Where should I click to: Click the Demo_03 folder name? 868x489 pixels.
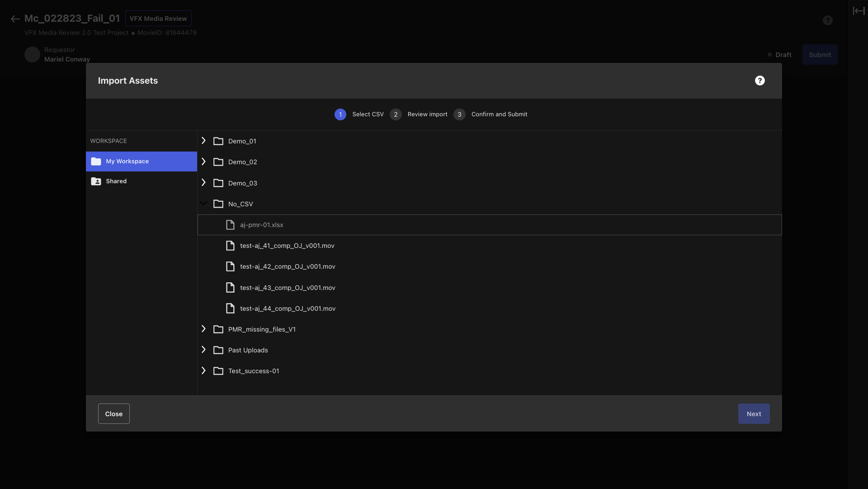[243, 183]
